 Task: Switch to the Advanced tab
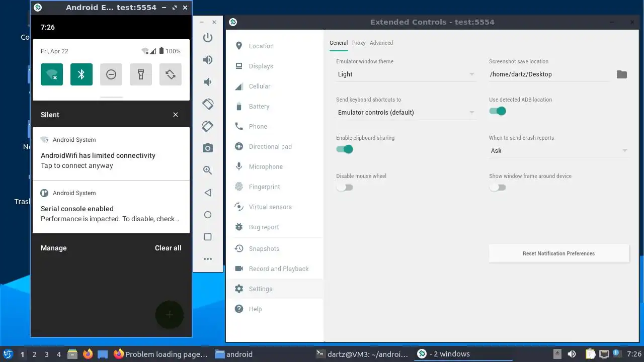pyautogui.click(x=381, y=43)
